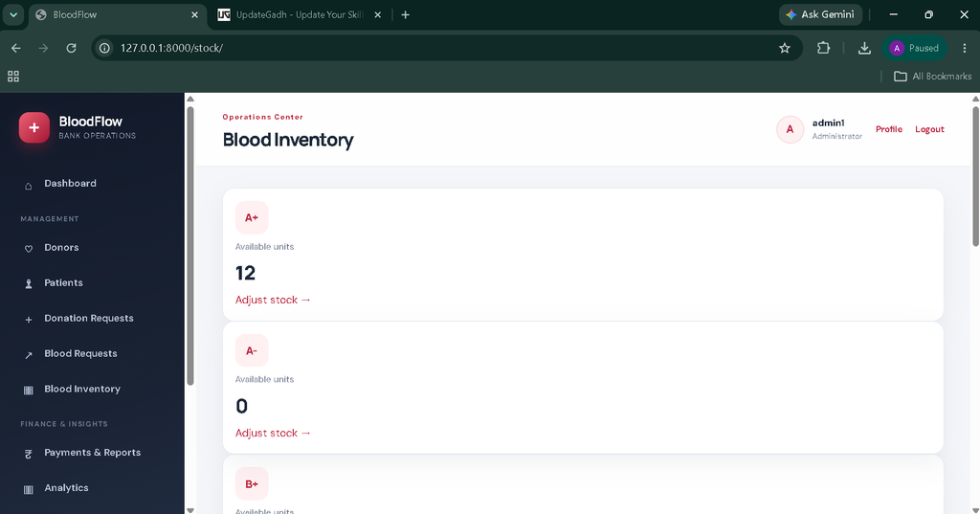Click the "admin1" username text
Screen dimensions: 980x514
[x=828, y=123]
